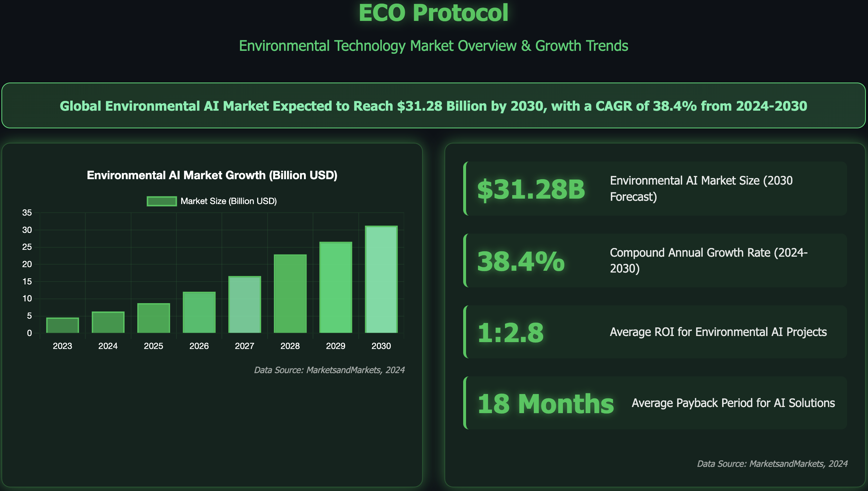The height and width of the screenshot is (491, 868).
Task: Click the 2024 market size bar
Action: (108, 322)
